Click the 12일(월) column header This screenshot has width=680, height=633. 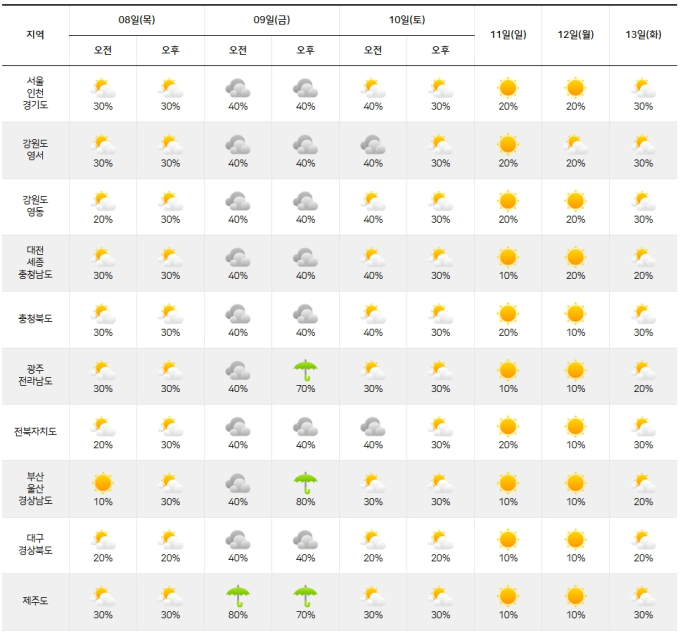click(x=575, y=35)
